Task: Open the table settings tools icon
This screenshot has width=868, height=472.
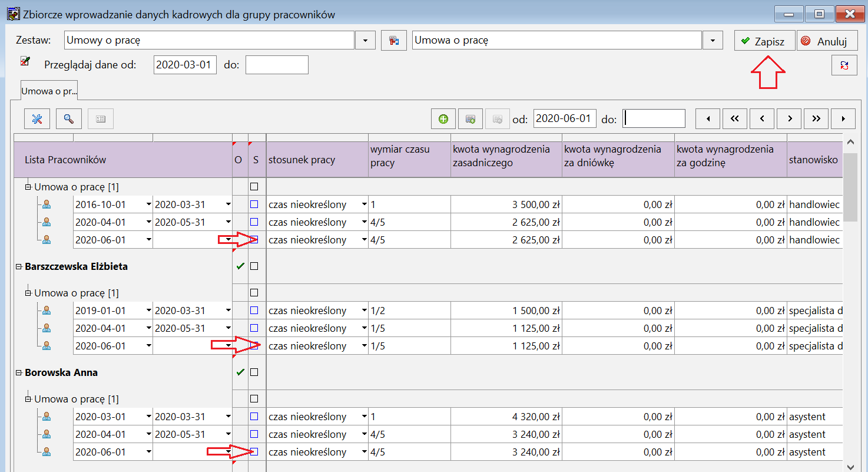Action: click(37, 118)
